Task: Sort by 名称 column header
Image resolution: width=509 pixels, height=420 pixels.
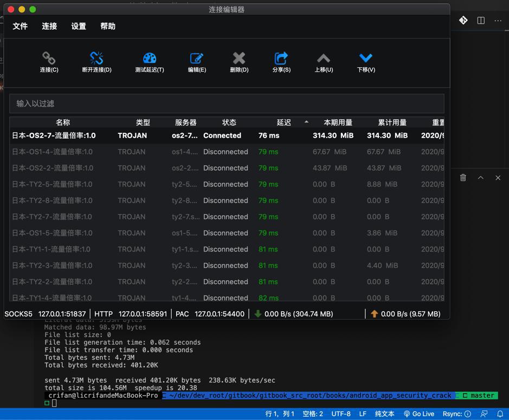Action: (63, 122)
